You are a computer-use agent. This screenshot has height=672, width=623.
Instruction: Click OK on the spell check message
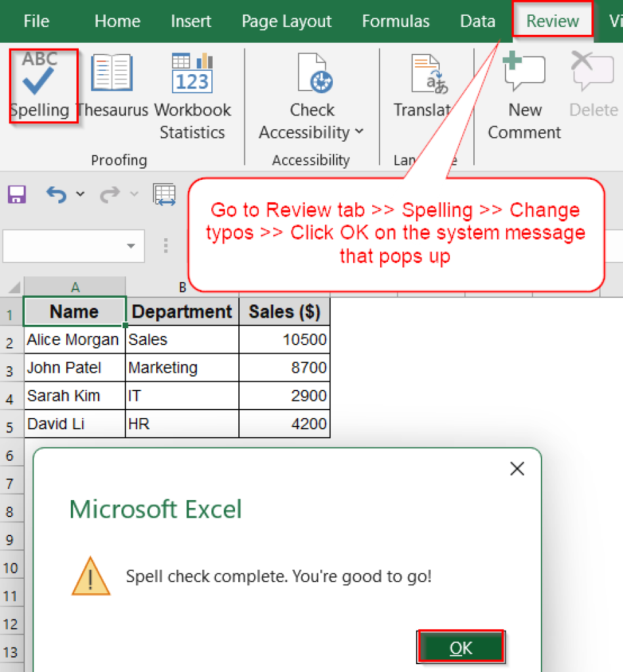pyautogui.click(x=460, y=646)
